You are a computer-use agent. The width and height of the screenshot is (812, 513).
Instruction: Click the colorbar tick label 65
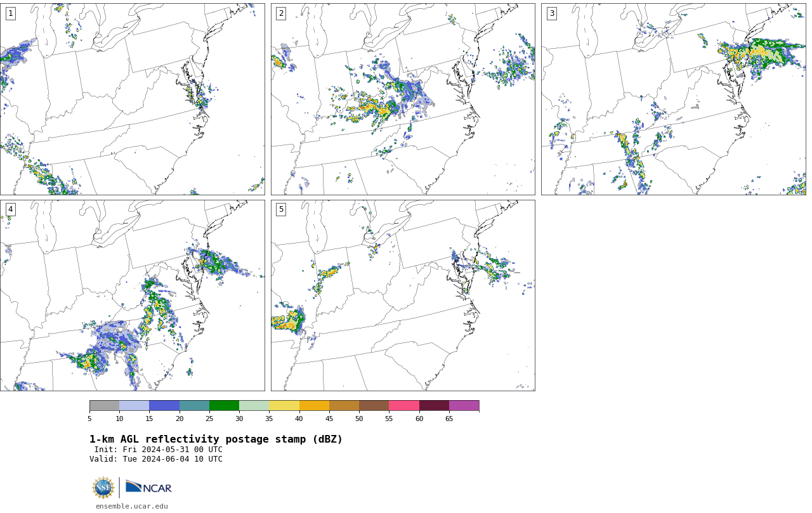coord(449,419)
